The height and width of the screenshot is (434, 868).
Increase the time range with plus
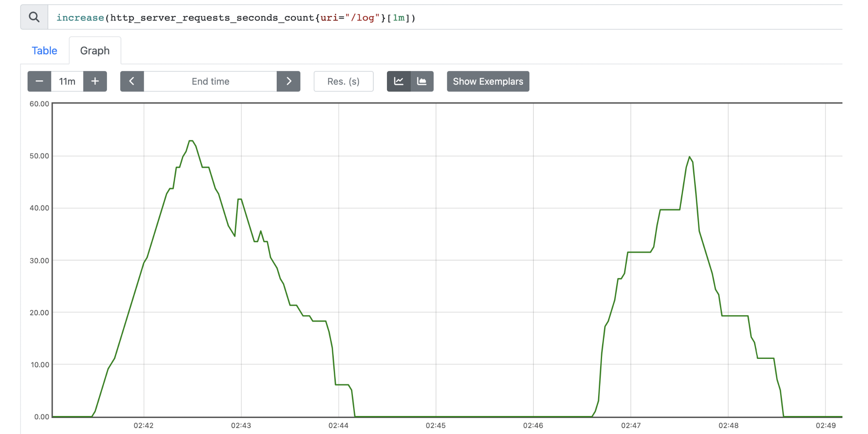95,82
